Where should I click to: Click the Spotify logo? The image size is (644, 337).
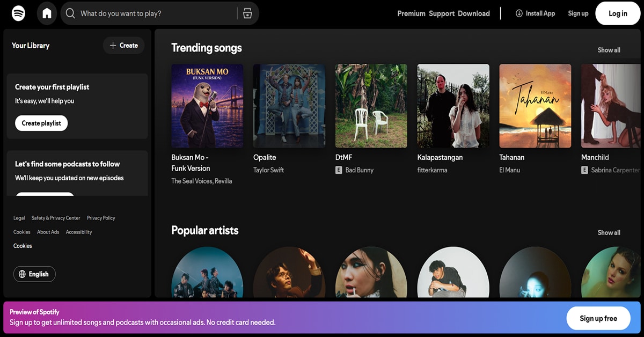click(x=19, y=13)
